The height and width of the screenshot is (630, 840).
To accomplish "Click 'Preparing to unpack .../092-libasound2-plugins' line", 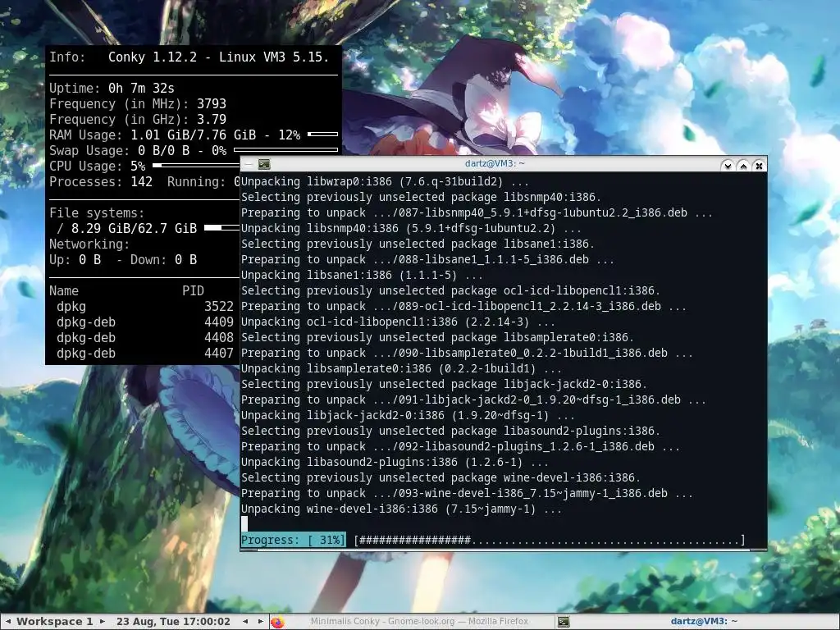I will (460, 447).
